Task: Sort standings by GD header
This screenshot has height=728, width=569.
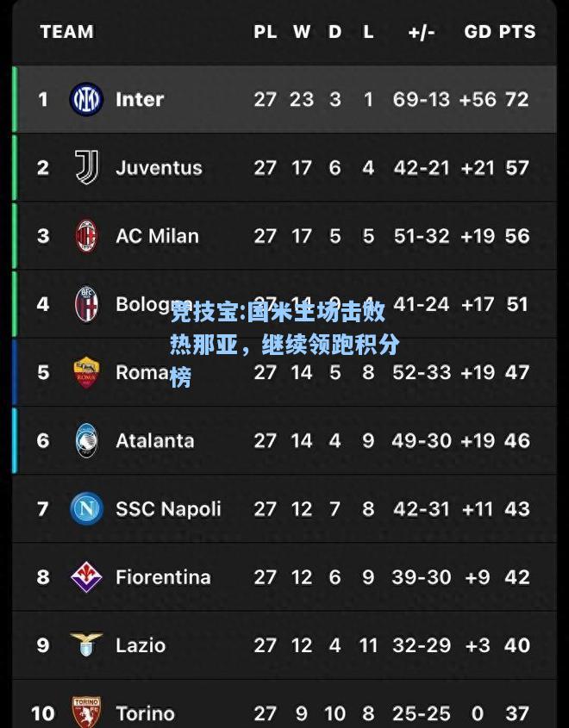Action: [x=477, y=32]
